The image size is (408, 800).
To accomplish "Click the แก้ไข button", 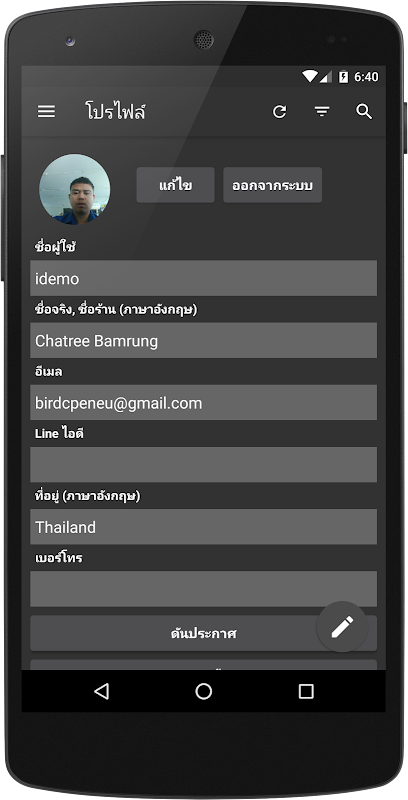I will point(175,185).
